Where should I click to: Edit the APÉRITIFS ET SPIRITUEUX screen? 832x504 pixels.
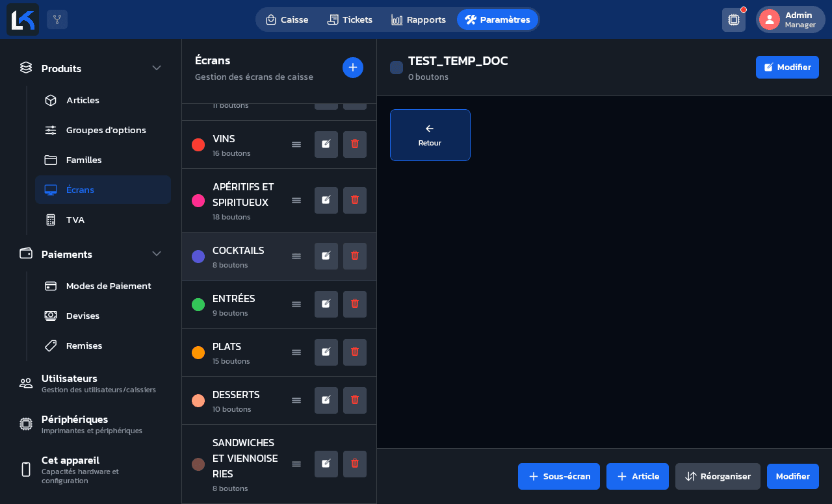[x=326, y=200]
